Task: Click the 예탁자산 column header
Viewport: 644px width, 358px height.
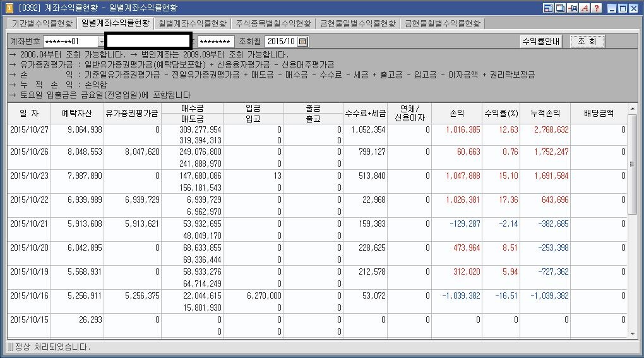Action: point(77,113)
